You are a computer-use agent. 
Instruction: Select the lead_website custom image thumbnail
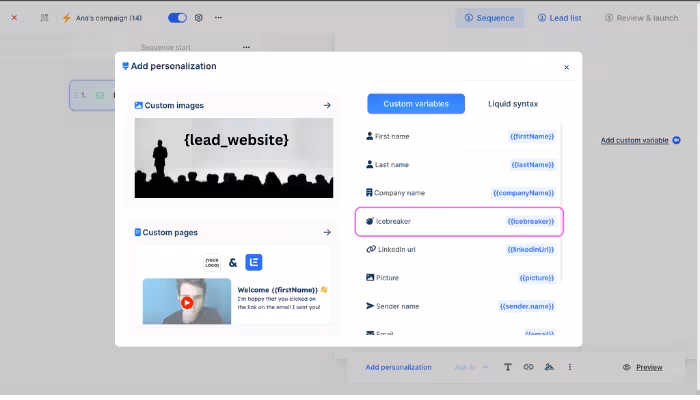[x=234, y=158]
